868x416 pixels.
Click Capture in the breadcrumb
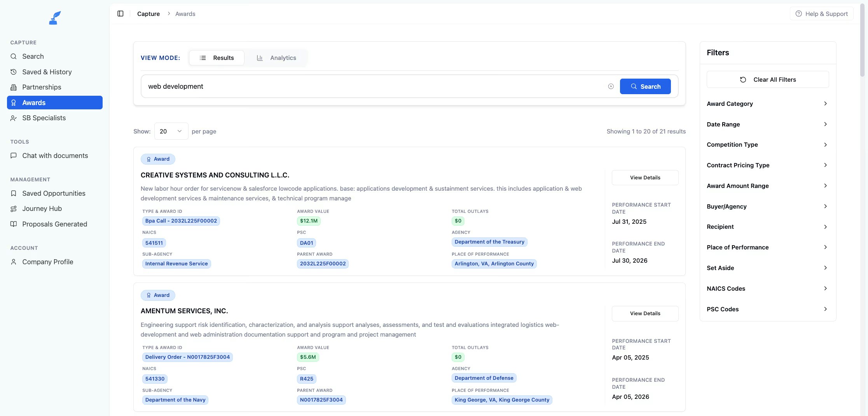(148, 14)
